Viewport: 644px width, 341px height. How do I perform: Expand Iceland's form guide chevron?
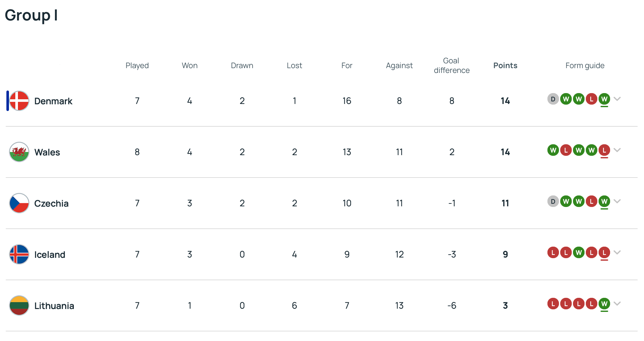617,252
